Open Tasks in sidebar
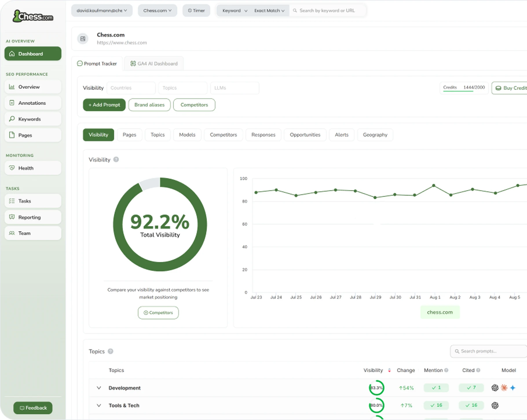This screenshot has width=527, height=420. [x=33, y=201]
